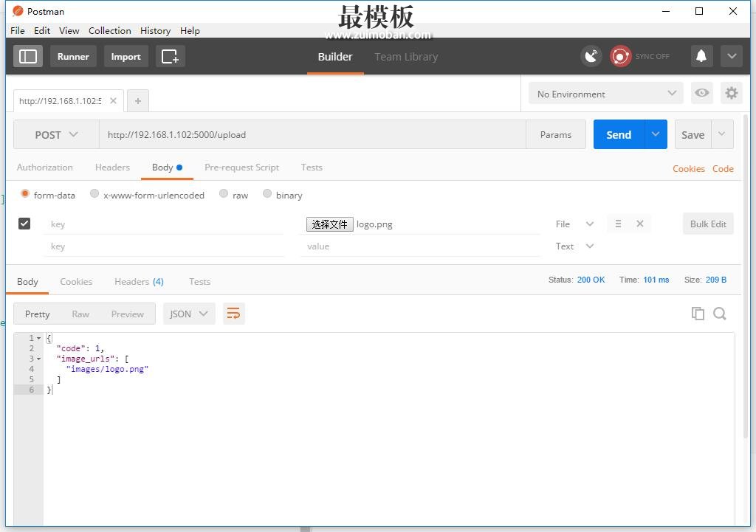Click the request URL field
The width and height of the screenshot is (756, 532).
(312, 134)
